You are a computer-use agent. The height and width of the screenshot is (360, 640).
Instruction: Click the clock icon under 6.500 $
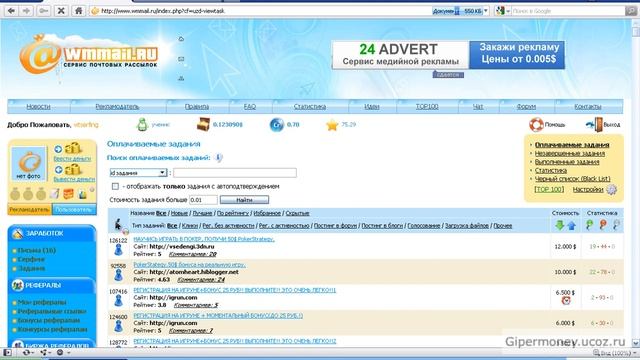[566, 300]
